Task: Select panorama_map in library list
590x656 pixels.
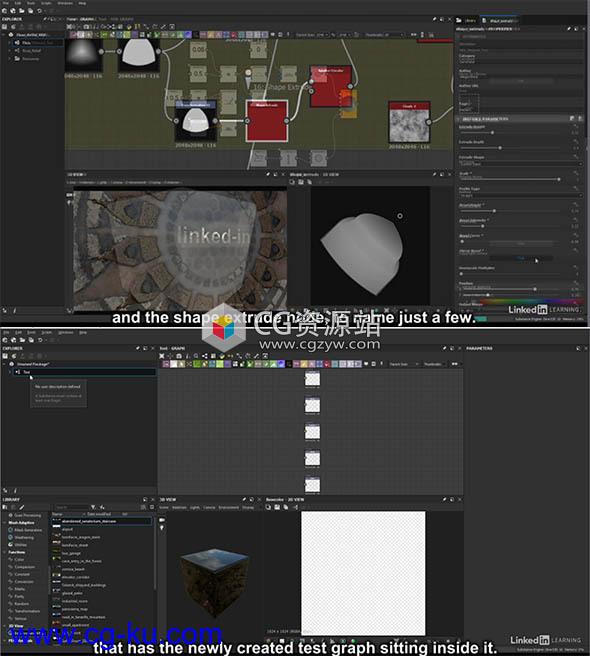Action: coord(74,609)
